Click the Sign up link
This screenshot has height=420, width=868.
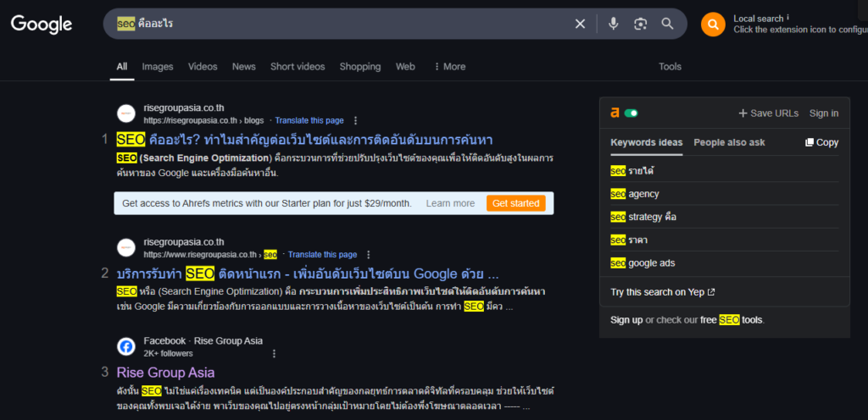[x=626, y=319]
